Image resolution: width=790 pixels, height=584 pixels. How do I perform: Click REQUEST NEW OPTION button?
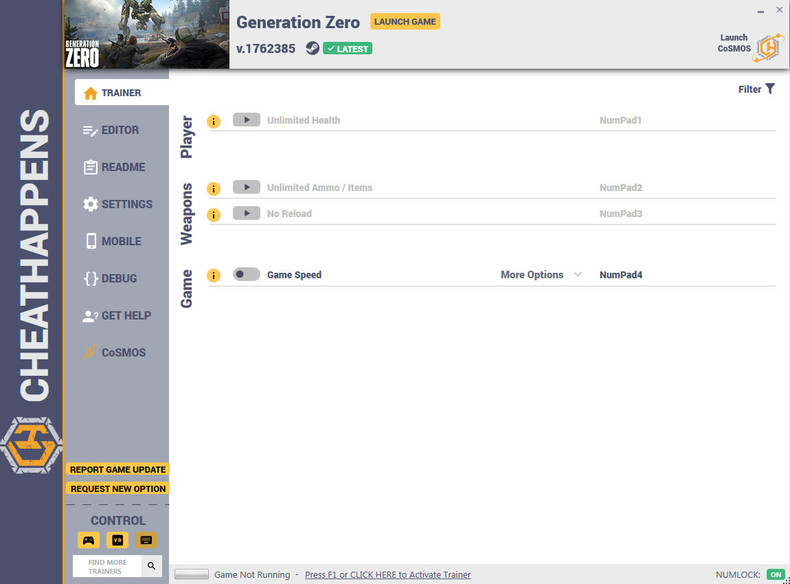coord(117,488)
